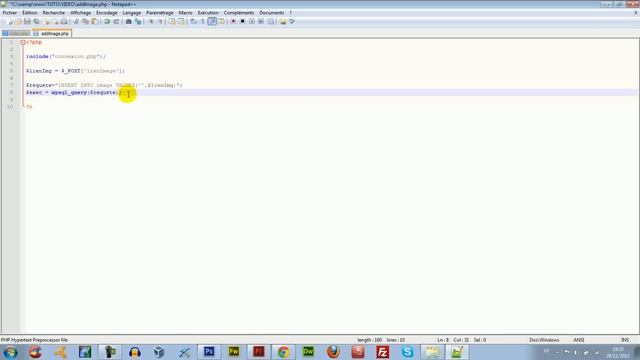Start macro recording with the red dot

233,21
